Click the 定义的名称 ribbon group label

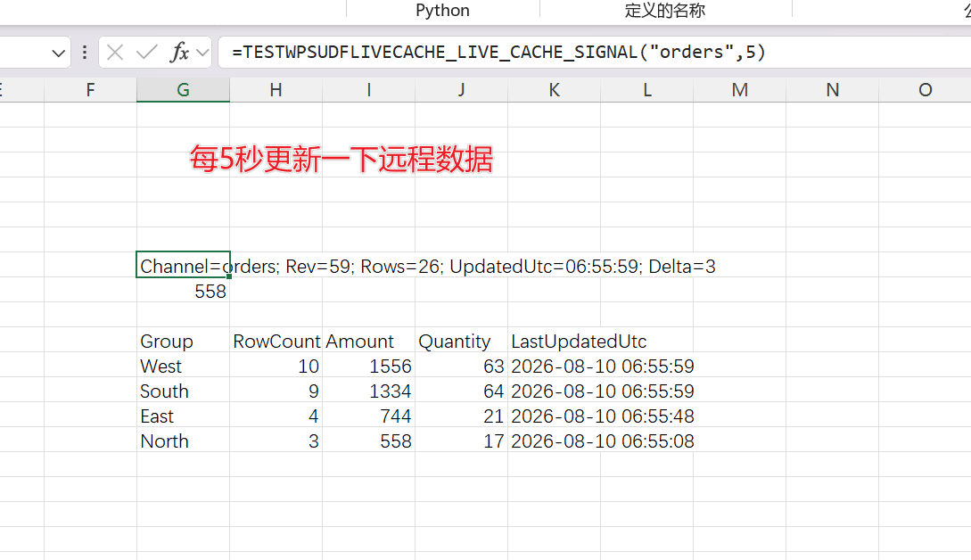pos(665,11)
